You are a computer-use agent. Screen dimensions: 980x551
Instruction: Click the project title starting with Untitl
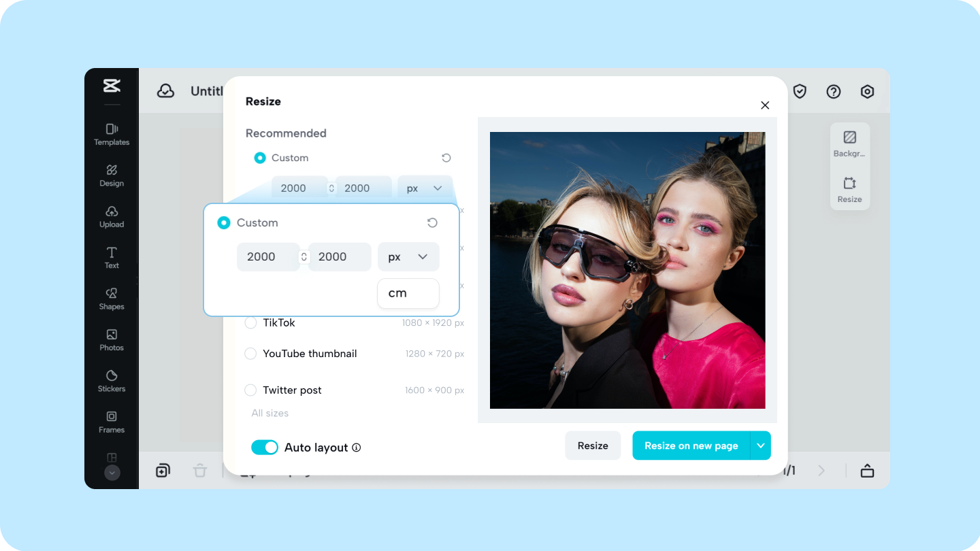pyautogui.click(x=208, y=91)
